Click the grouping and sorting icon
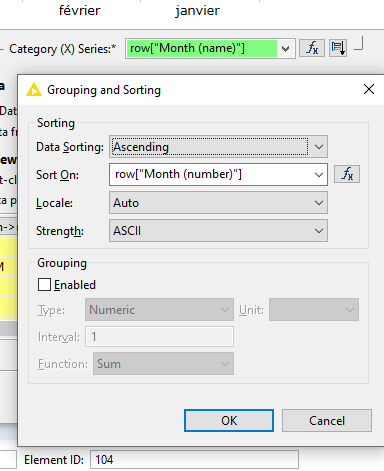 338,48
